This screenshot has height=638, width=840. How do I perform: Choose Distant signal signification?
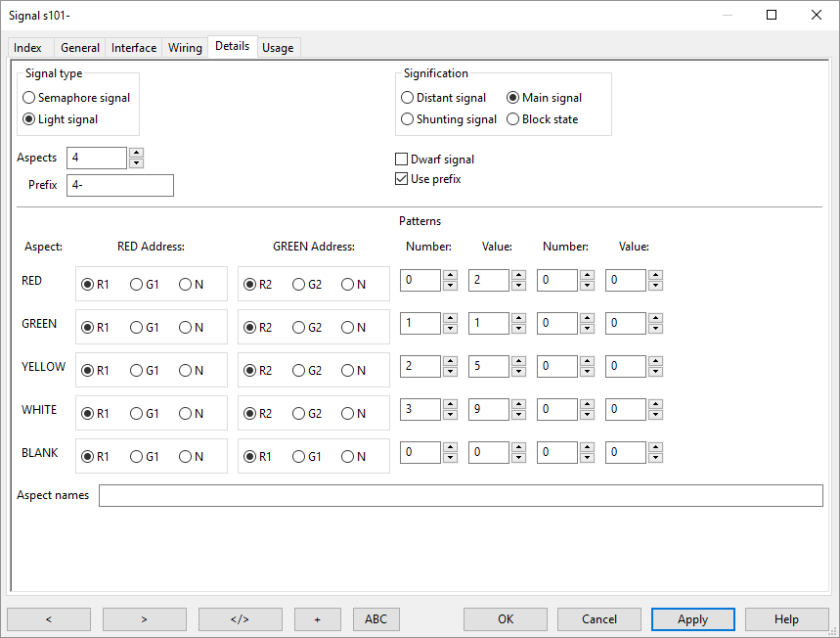pyautogui.click(x=408, y=98)
